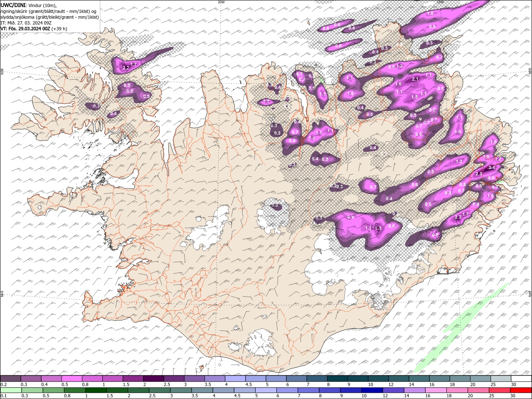Viewport: 532px width, 399px height.
Task: Click the '0.1' label of the lower legend
Action: click(3, 396)
